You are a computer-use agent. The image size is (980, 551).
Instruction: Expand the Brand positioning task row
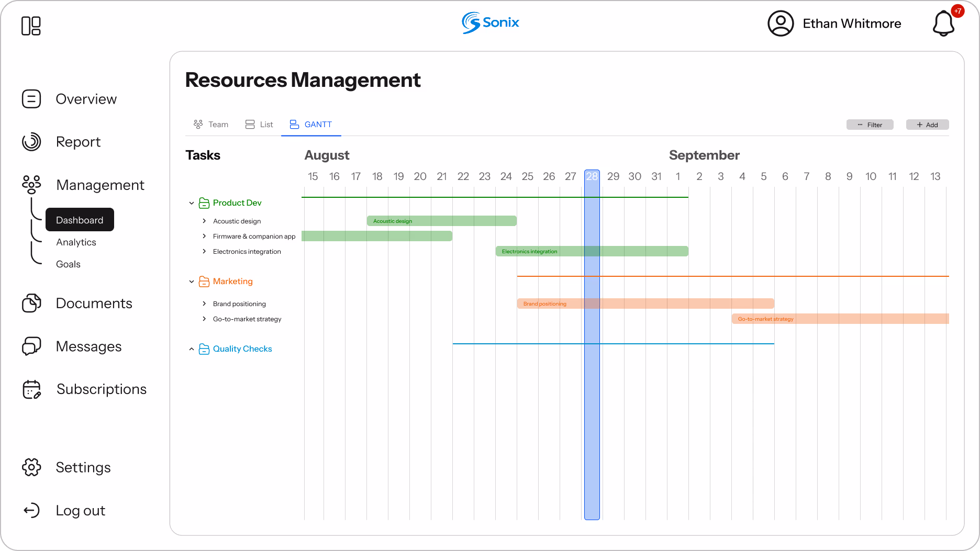(x=204, y=303)
